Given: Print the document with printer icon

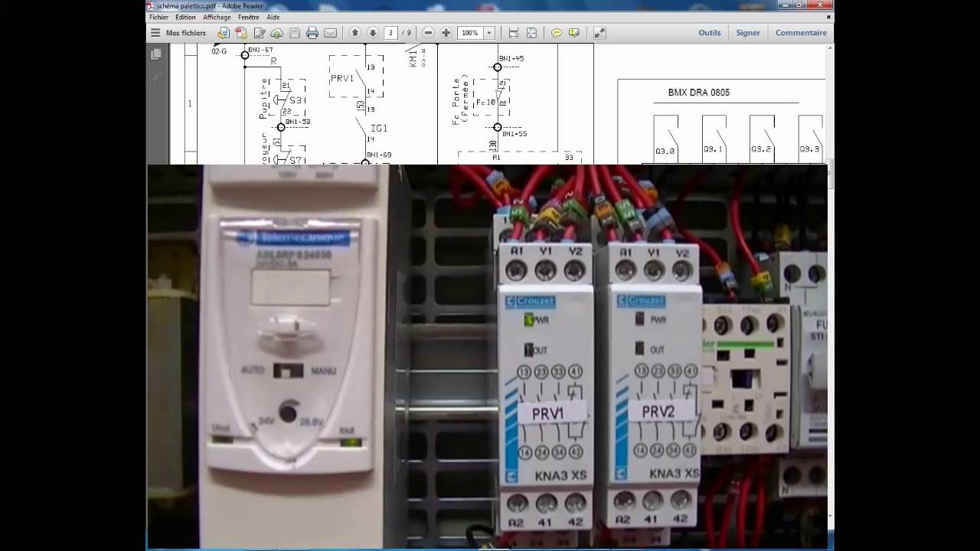Looking at the screenshot, I should pos(312,33).
